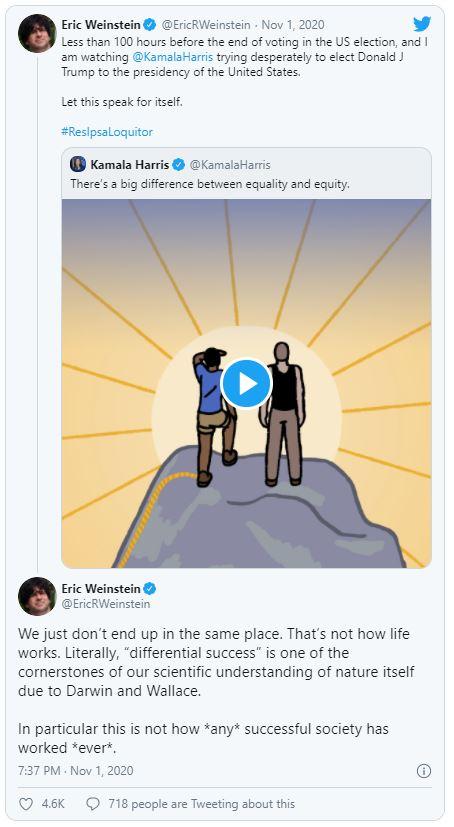
Task: Click the Twitter bird logo
Action: (422, 24)
